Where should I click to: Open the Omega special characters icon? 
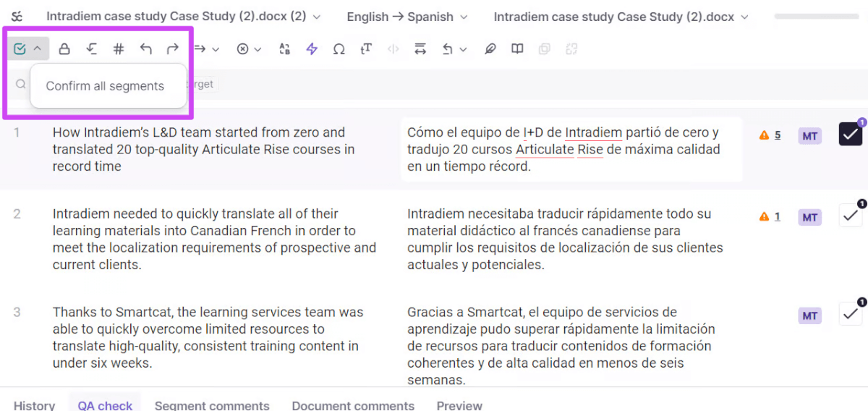click(339, 49)
